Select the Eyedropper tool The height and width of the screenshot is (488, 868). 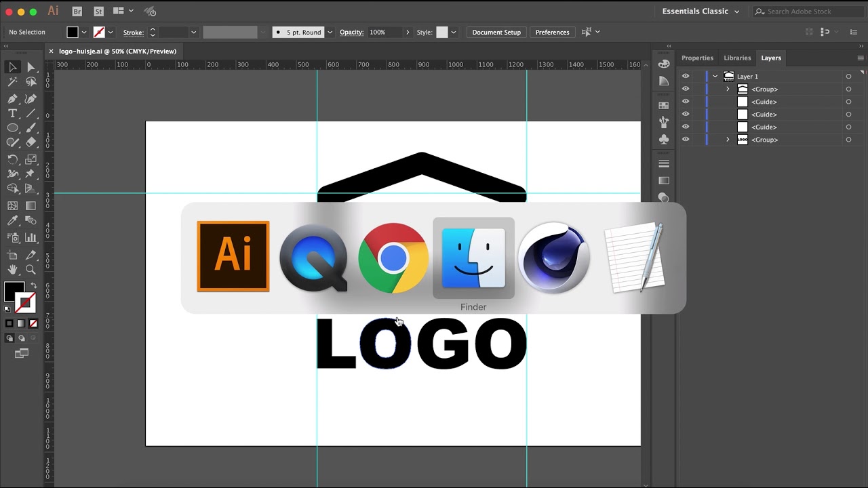pos(12,221)
